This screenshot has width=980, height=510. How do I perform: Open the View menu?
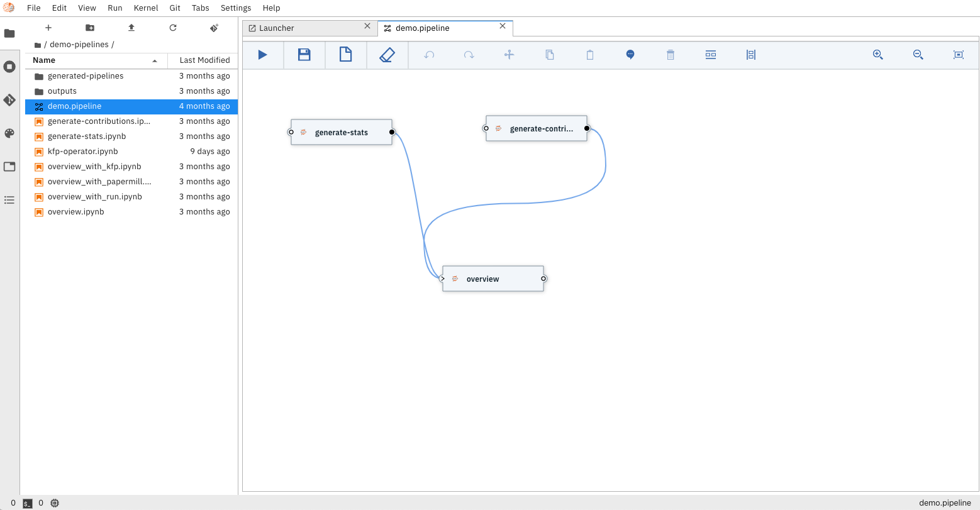(87, 8)
